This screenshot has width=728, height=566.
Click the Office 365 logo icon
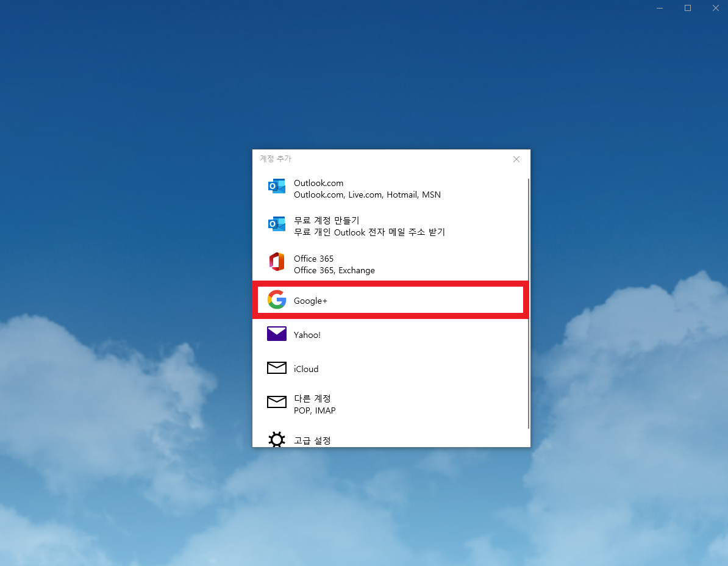(x=277, y=262)
